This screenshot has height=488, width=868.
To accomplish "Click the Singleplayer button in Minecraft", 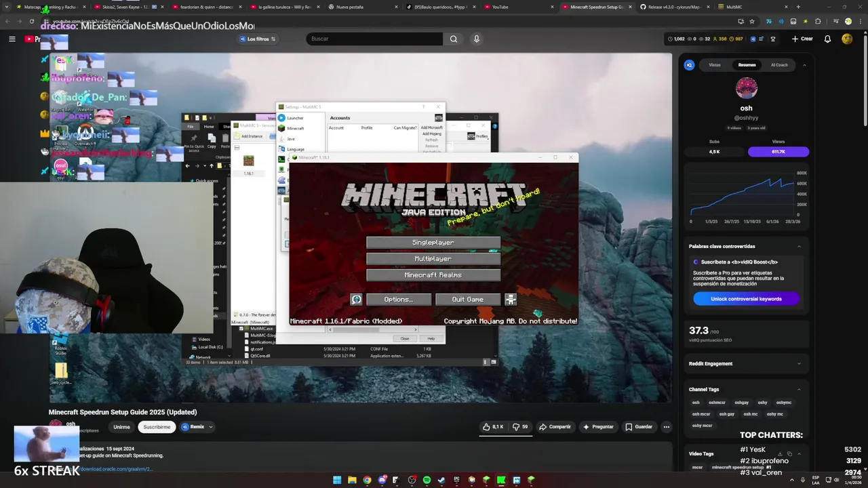I will [x=433, y=243].
